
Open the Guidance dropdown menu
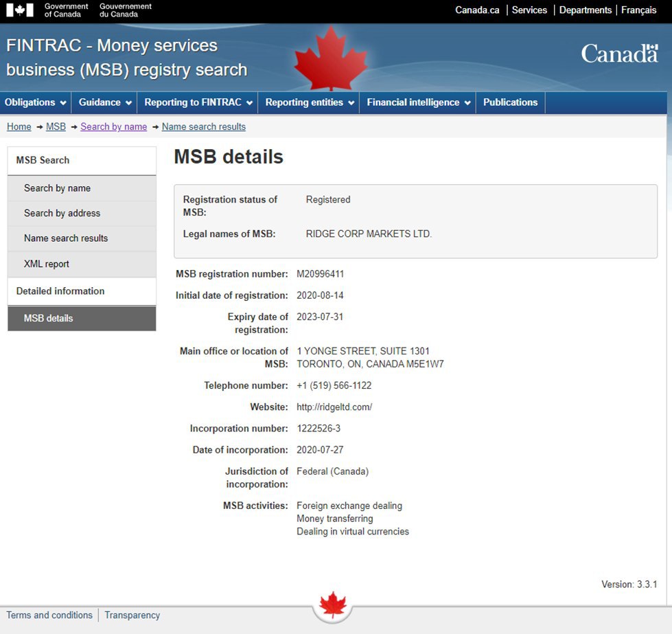105,102
